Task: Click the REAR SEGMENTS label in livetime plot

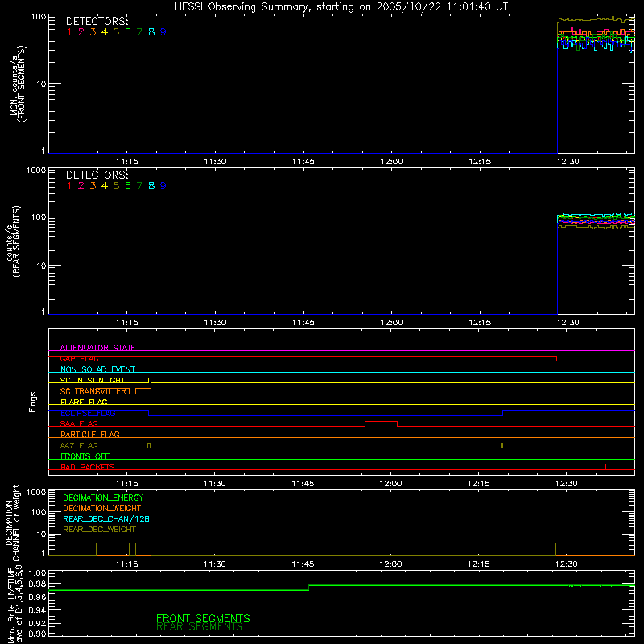Action: coord(200,627)
